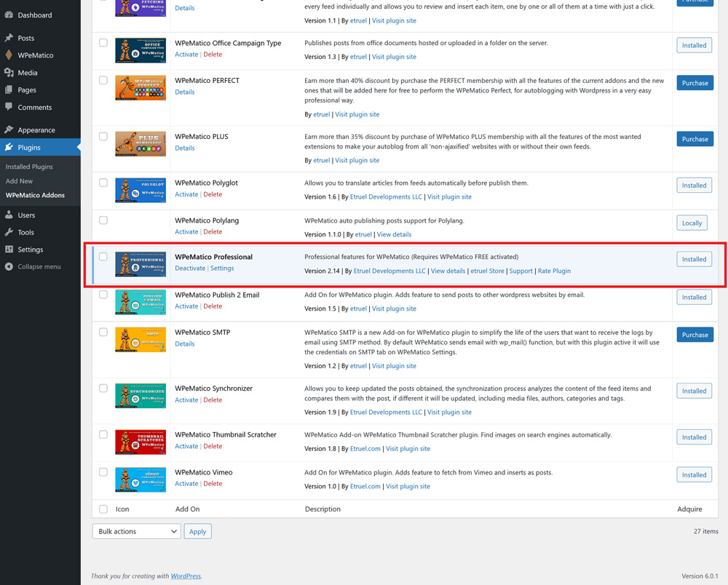This screenshot has width=728, height=585.
Task: Click the Comments bubble icon
Action: point(9,107)
